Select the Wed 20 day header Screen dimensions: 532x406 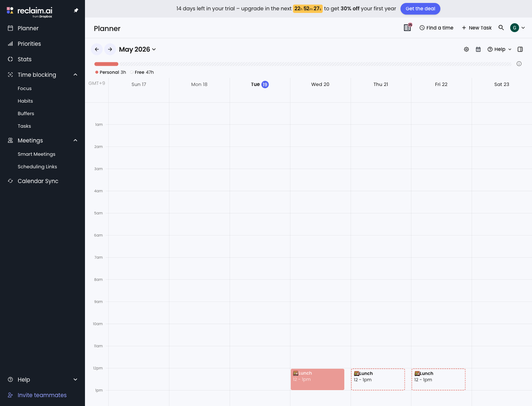[x=320, y=84]
